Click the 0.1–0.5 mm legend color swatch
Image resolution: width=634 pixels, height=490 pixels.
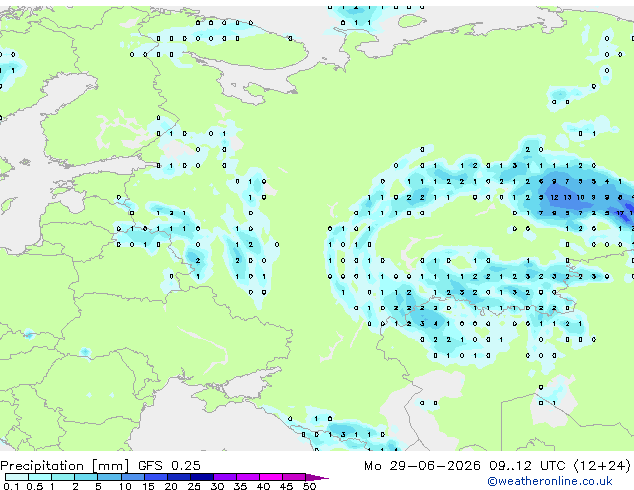17,477
